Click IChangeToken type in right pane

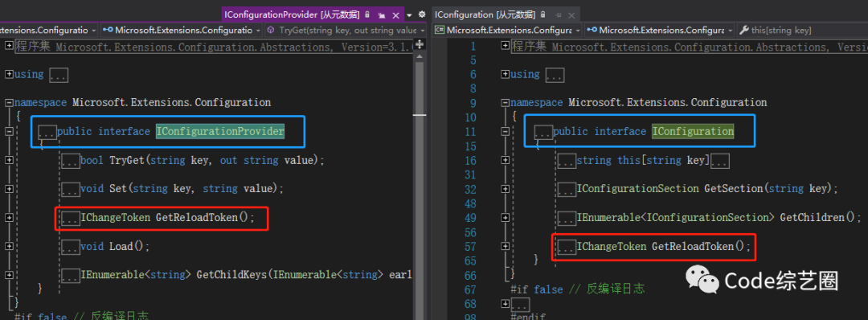pyautogui.click(x=612, y=246)
